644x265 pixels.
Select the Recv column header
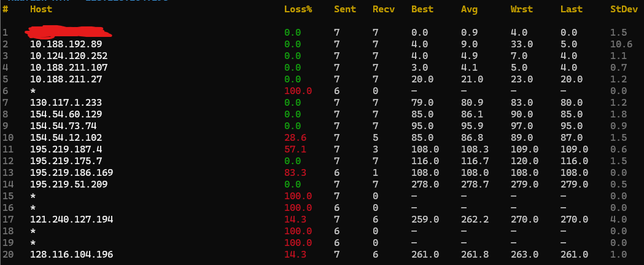pyautogui.click(x=383, y=9)
